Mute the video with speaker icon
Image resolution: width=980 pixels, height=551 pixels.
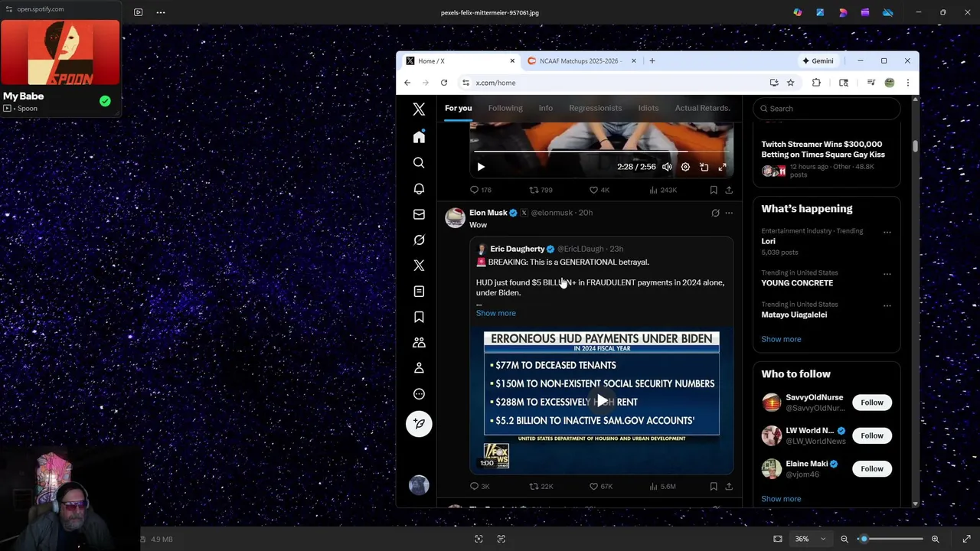[667, 167]
